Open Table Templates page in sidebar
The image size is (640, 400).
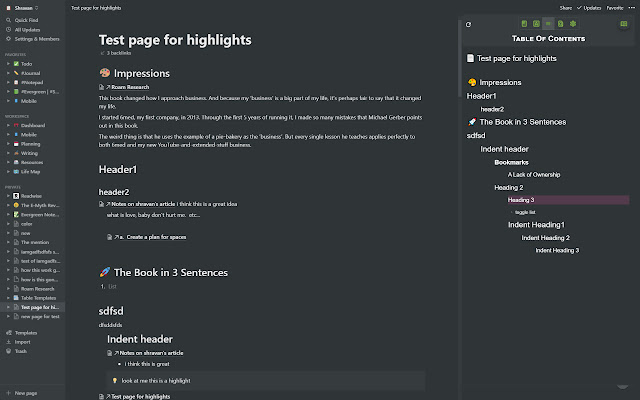click(x=39, y=298)
